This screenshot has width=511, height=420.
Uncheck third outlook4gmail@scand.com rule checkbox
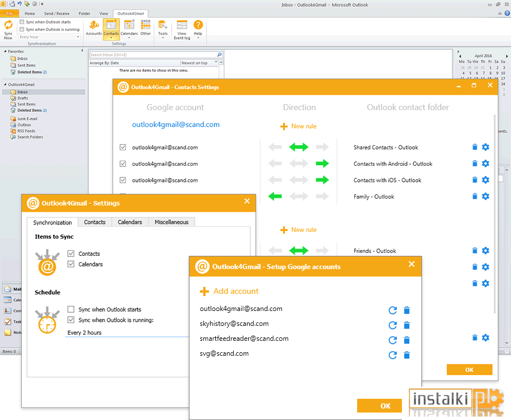pyautogui.click(x=123, y=180)
